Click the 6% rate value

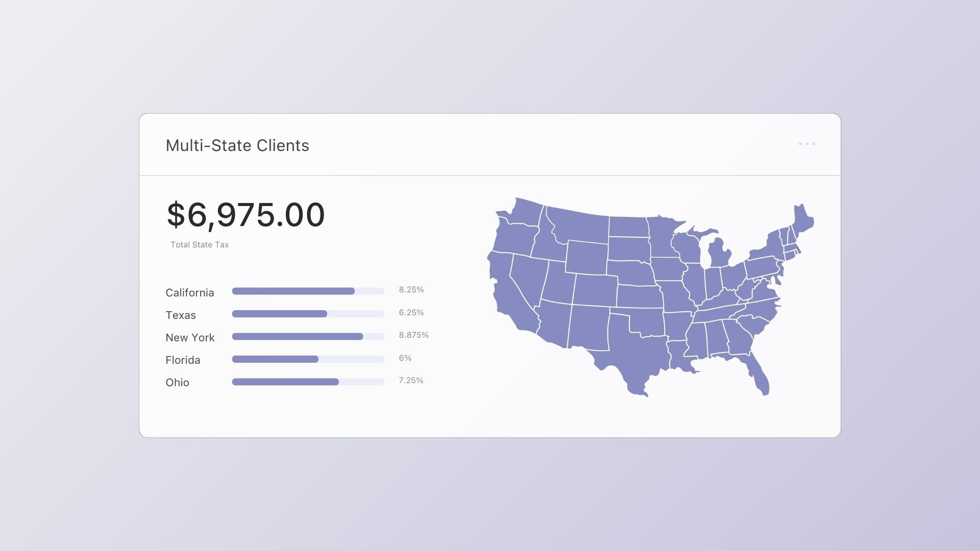405,358
